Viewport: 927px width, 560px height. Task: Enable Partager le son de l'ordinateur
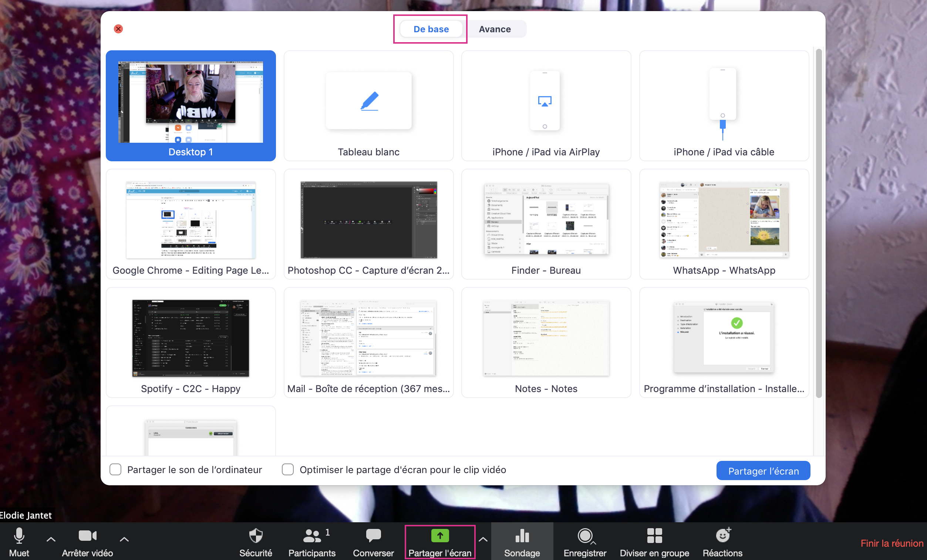click(x=115, y=469)
